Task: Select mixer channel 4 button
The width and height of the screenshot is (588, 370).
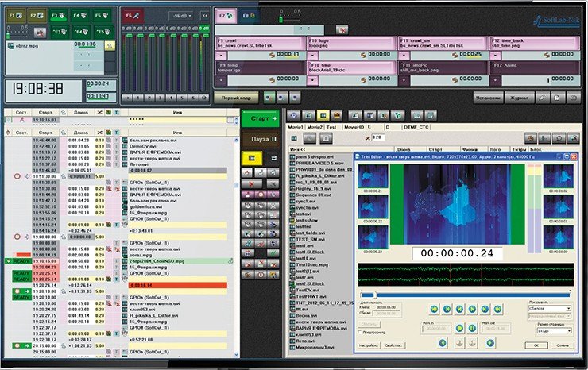Action: [x=171, y=98]
